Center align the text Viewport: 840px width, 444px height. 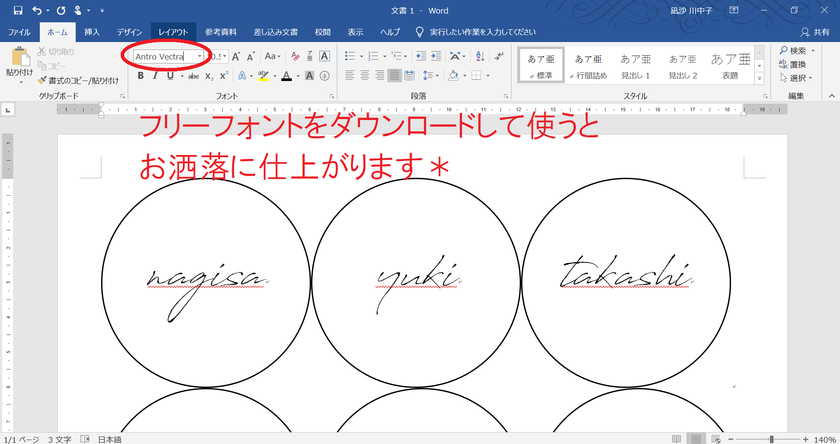365,76
